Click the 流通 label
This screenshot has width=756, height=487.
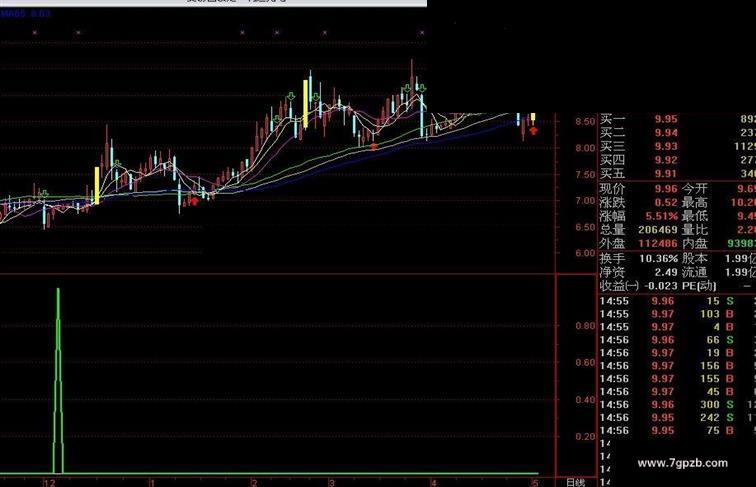pyautogui.click(x=695, y=272)
